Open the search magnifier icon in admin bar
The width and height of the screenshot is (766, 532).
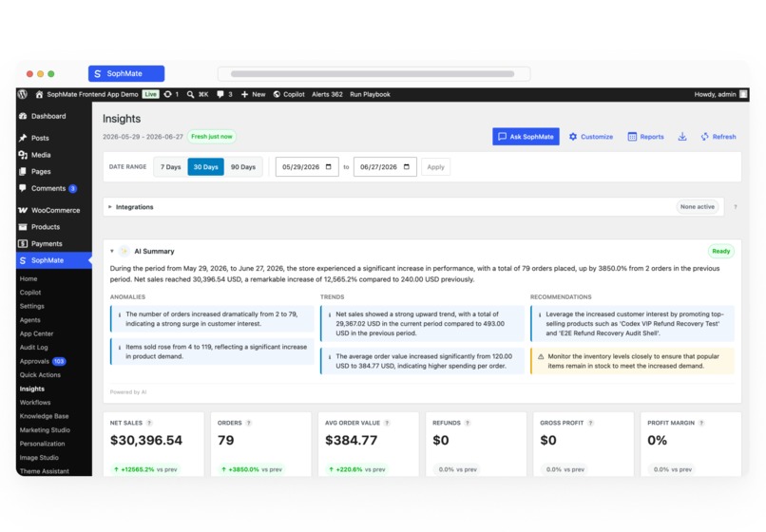[x=190, y=94]
